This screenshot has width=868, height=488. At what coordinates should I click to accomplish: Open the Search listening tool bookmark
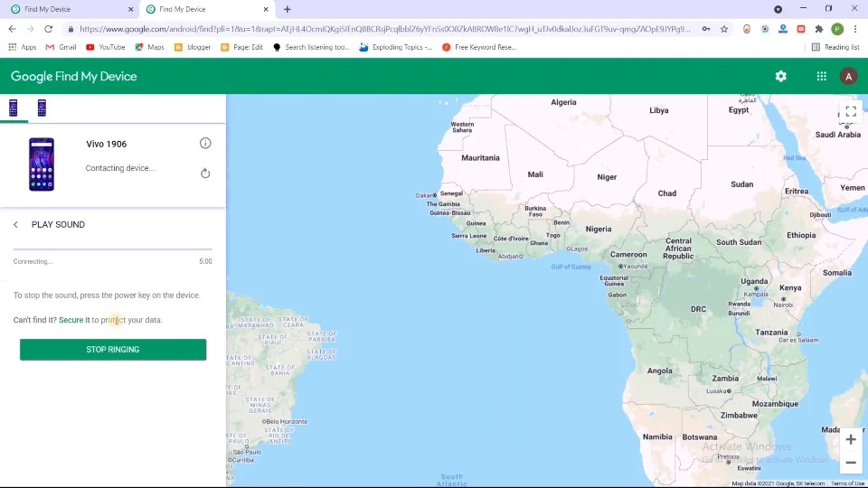[312, 47]
